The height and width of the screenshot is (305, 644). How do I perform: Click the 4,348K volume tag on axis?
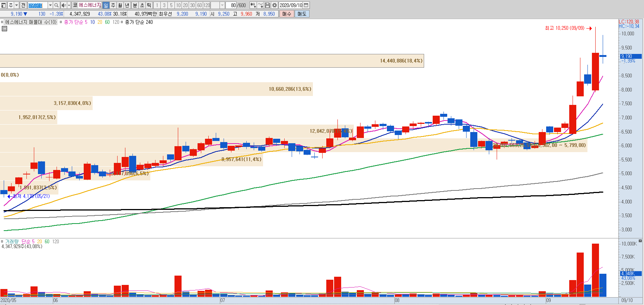(x=631, y=273)
